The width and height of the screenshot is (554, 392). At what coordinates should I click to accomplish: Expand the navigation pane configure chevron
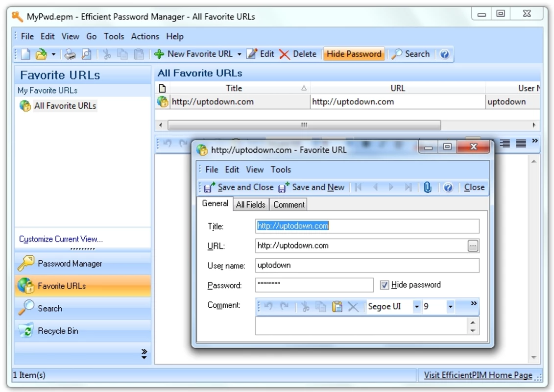tap(144, 354)
